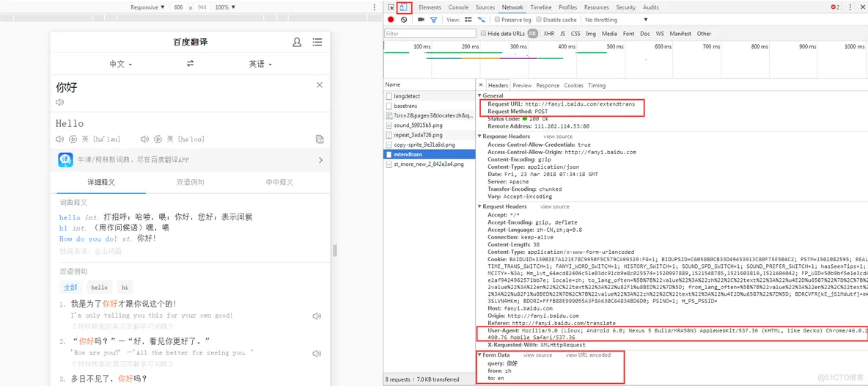
Task: Click view source beside Request Headers
Action: 555,206
